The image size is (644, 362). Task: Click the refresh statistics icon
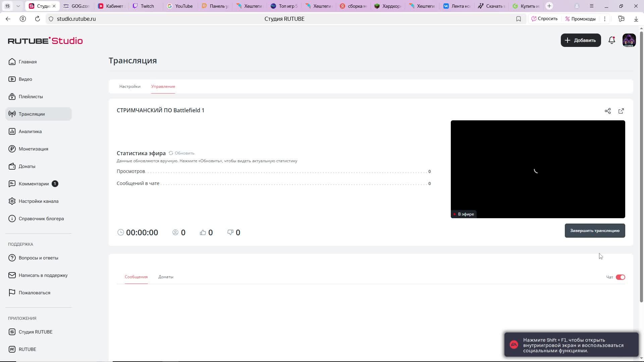pyautogui.click(x=171, y=153)
